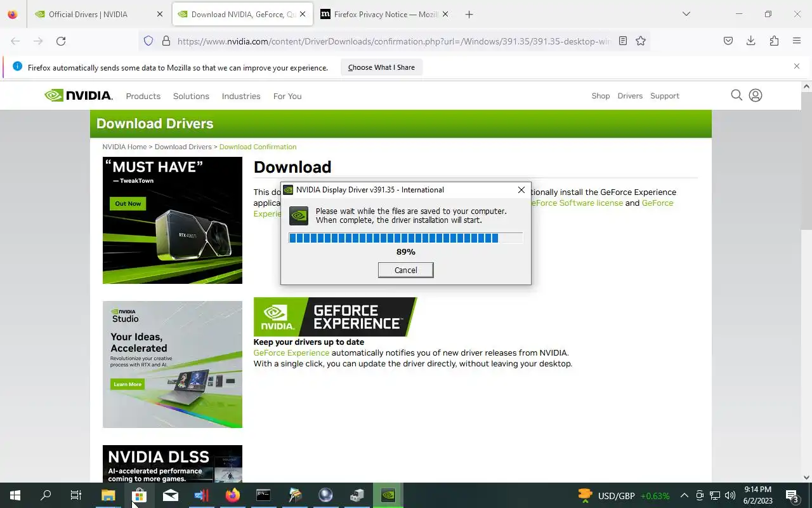Open Firefox from the taskbar
Screen dimensions: 812x508
point(232,495)
